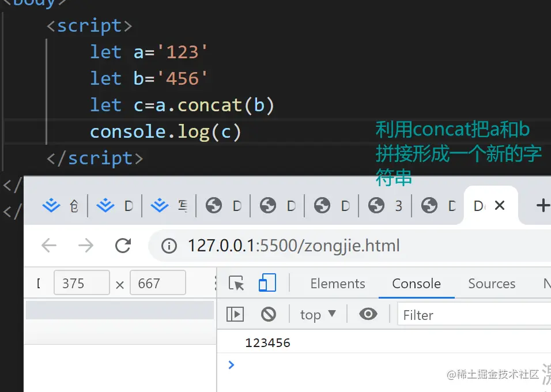Click the console prompt chevron
The height and width of the screenshot is (392, 551).
point(231,365)
